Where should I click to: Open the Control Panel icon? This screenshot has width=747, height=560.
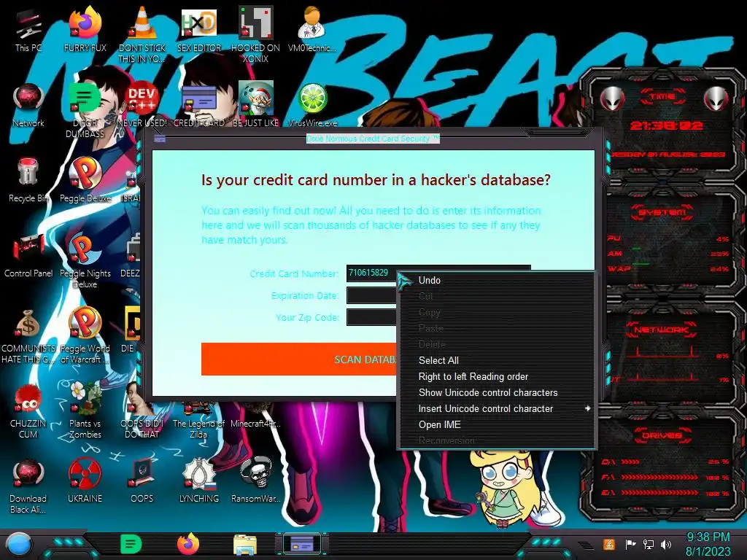28,255
